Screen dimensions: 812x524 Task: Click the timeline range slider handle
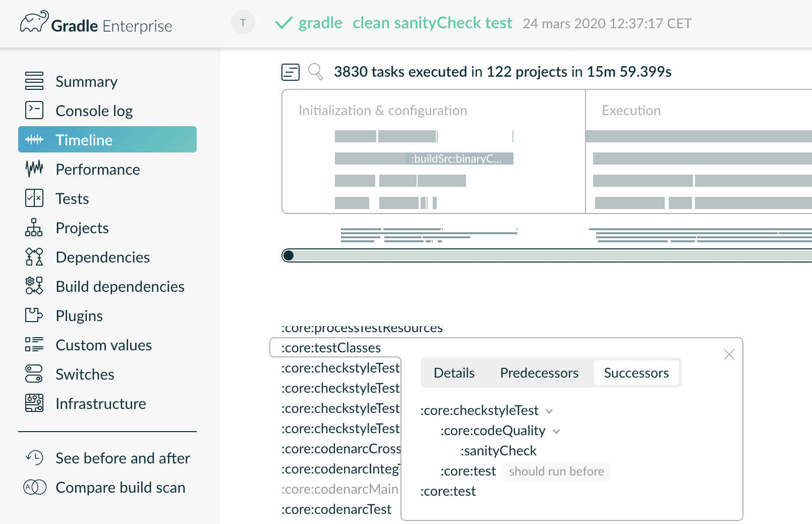pos(288,255)
